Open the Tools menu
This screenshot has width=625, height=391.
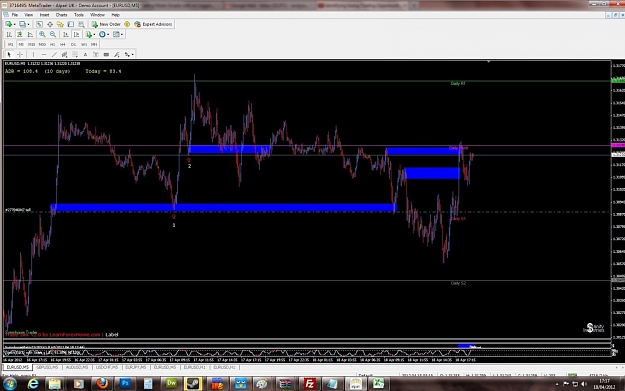pos(79,15)
